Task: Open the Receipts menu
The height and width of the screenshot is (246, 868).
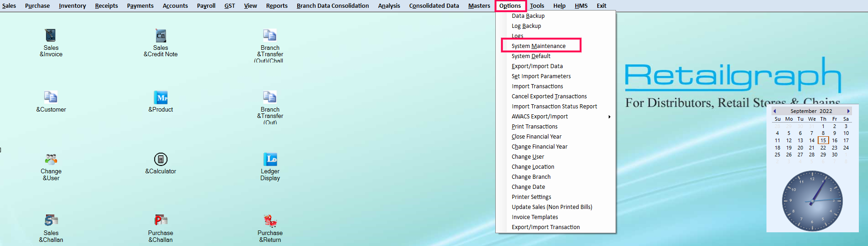Action: point(107,6)
